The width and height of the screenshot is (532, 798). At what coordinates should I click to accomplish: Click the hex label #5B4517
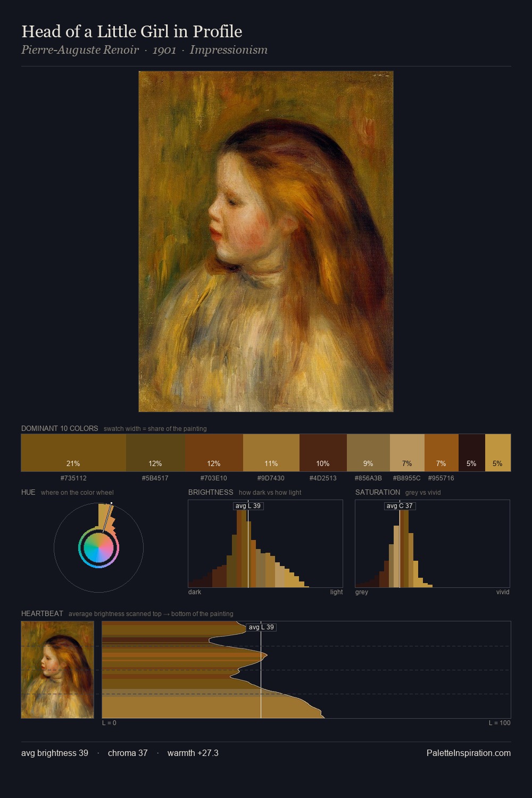155,478
